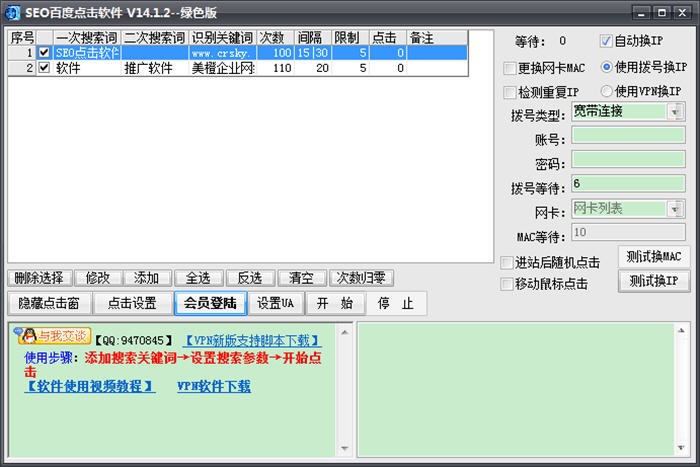Open VPN新版支持脚本下载 link
Viewport: 700px width, 467px height.
tap(252, 341)
